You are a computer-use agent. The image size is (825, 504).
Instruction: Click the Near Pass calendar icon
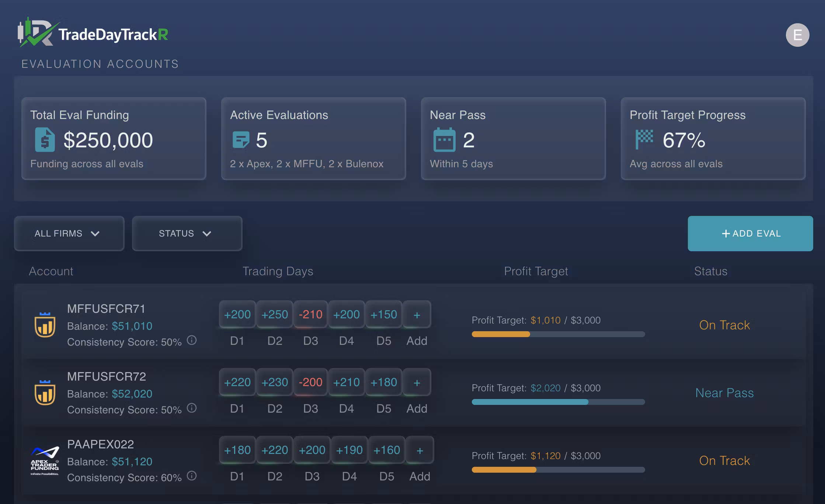coord(444,140)
